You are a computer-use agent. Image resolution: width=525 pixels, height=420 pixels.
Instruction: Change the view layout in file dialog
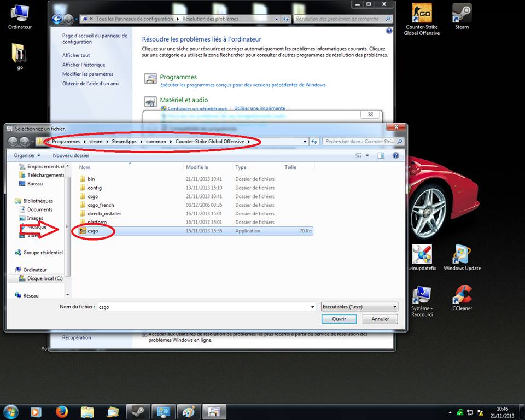358,155
